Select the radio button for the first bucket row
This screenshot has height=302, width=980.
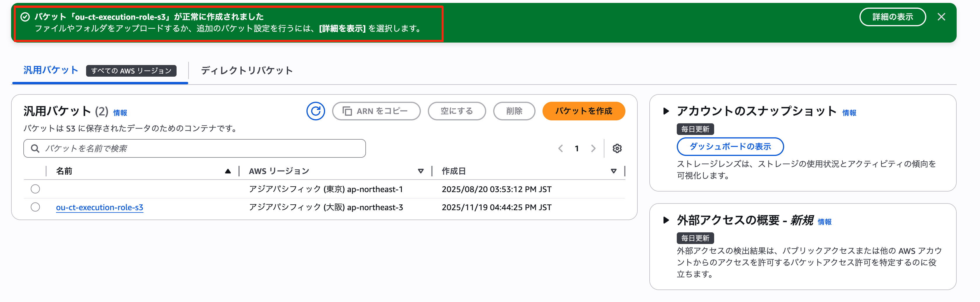click(35, 189)
